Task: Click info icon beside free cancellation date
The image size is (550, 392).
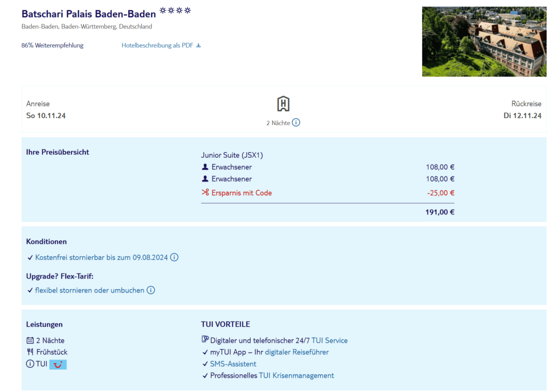Action: click(174, 257)
